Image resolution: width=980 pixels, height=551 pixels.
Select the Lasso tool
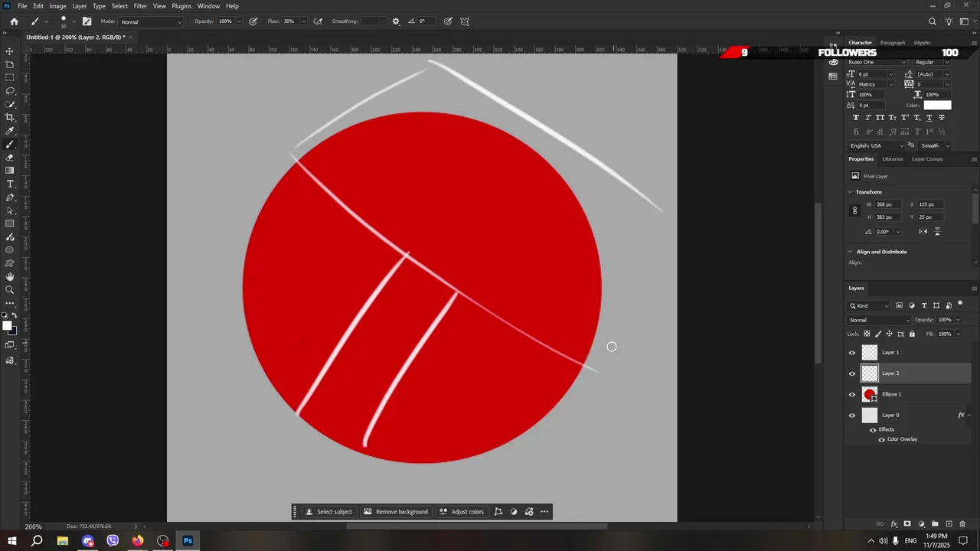10,91
